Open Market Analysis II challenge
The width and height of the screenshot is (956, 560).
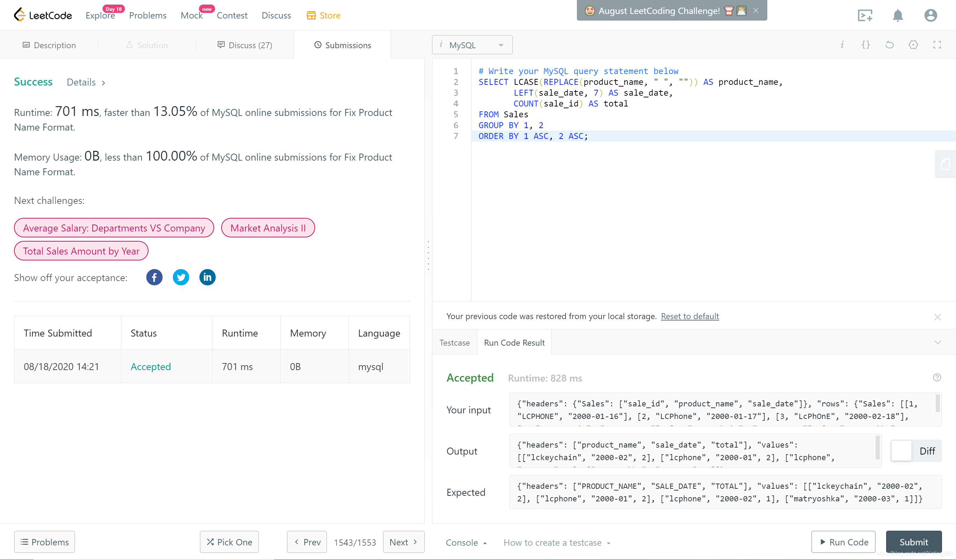pos(268,228)
